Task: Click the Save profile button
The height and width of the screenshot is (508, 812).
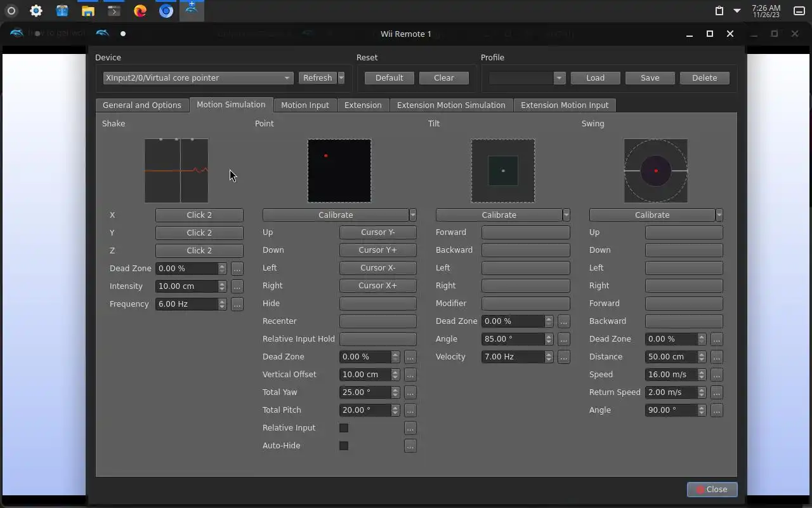Action: coord(650,77)
